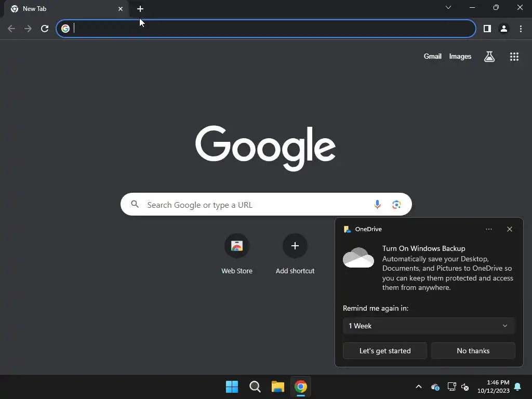Click "Turn On Windows Backup" heading
The width and height of the screenshot is (532, 399).
(424, 248)
